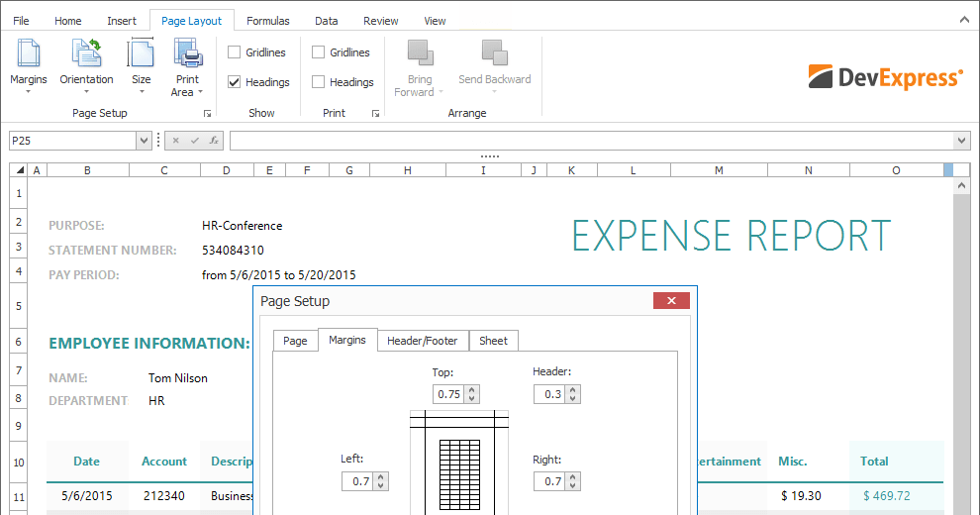Click the Date column header cell

(86, 462)
